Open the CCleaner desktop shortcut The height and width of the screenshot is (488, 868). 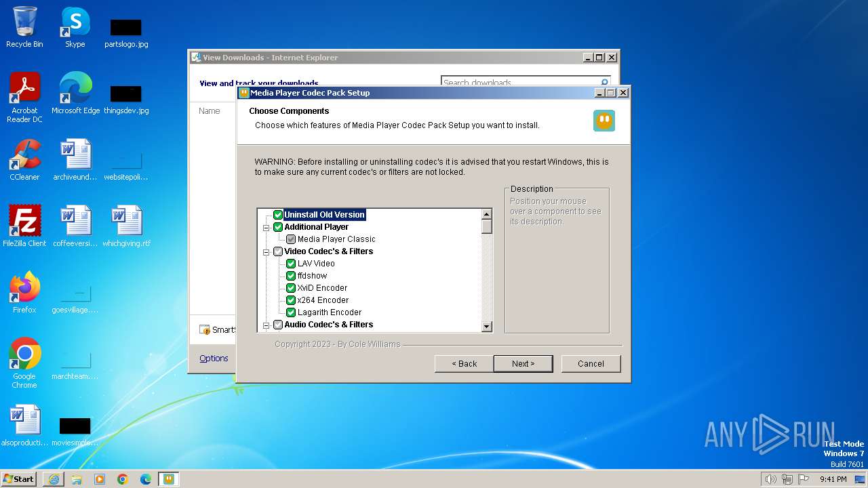(24, 160)
